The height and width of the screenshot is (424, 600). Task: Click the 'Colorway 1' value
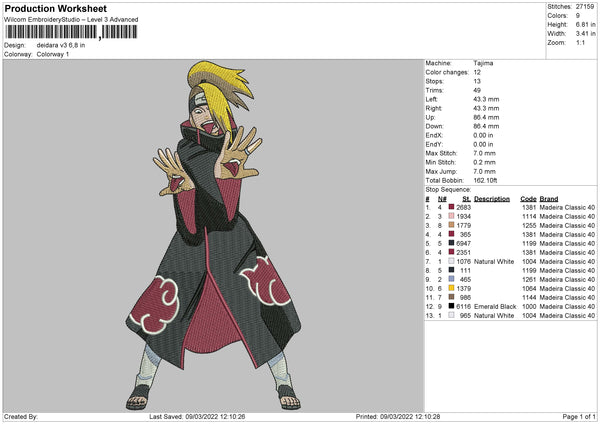pyautogui.click(x=53, y=54)
